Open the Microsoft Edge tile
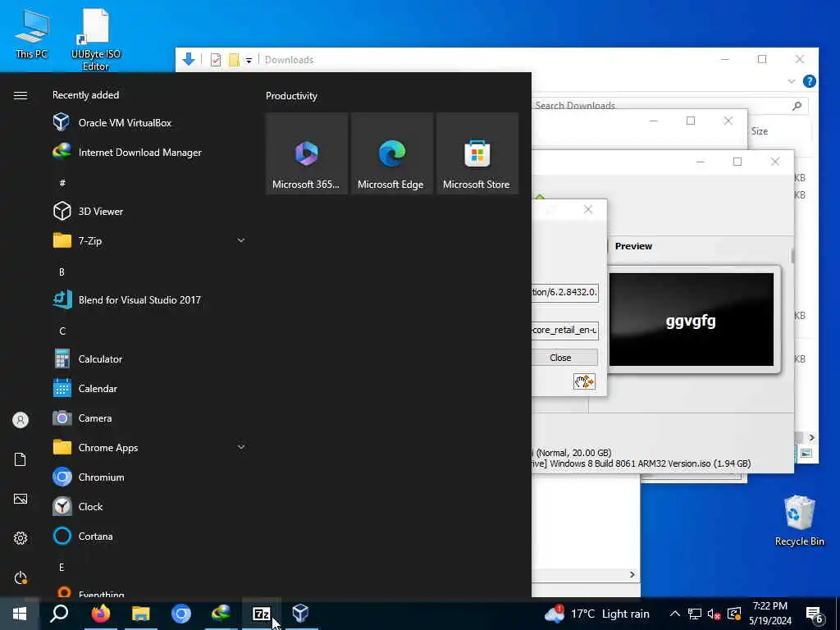Image resolution: width=840 pixels, height=630 pixels. [391, 153]
